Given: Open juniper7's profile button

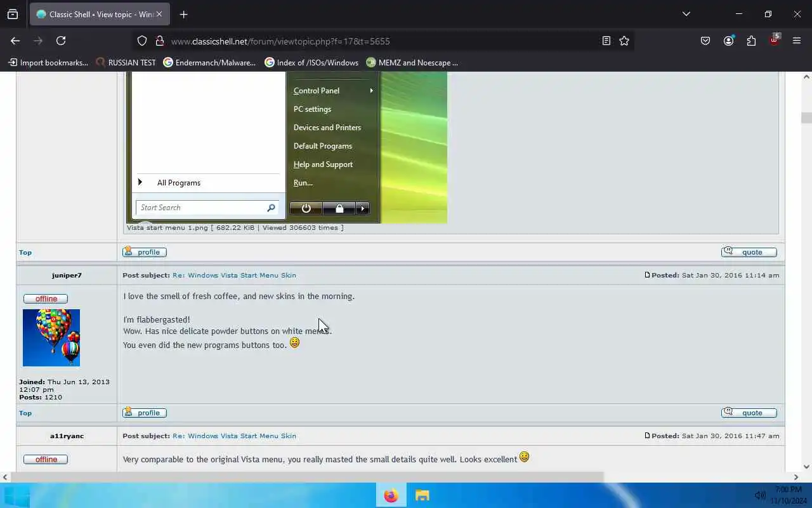Looking at the screenshot, I should (145, 413).
